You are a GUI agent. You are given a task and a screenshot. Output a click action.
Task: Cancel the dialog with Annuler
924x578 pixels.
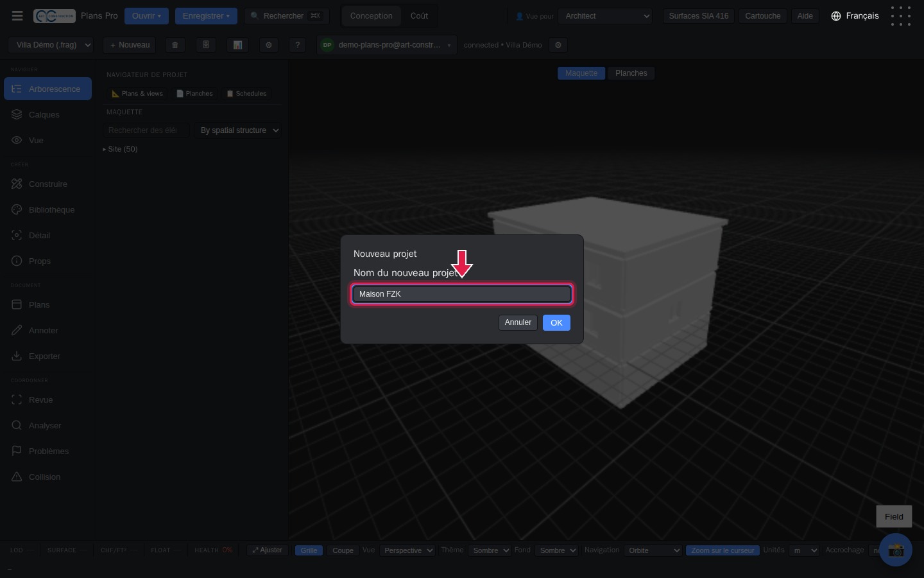(518, 322)
